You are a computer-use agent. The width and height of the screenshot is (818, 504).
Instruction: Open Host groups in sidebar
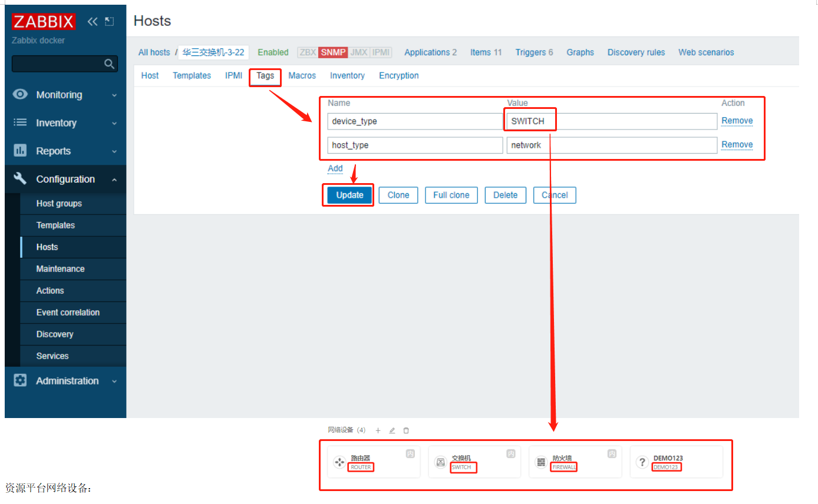click(x=73, y=204)
